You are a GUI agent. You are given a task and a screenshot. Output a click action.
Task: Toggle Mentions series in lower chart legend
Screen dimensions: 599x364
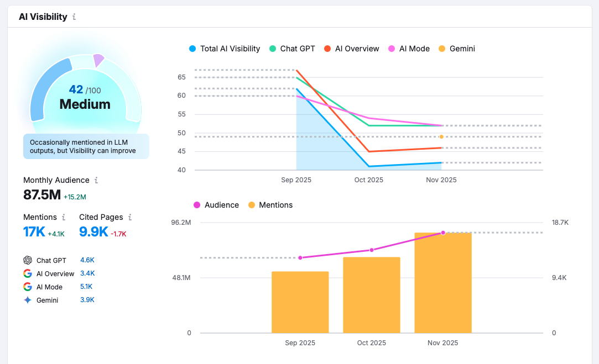click(x=270, y=205)
